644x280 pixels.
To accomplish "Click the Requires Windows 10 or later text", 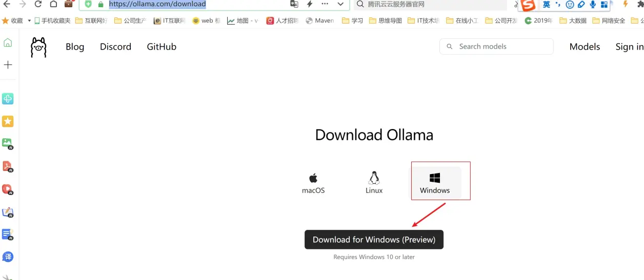I will [374, 257].
